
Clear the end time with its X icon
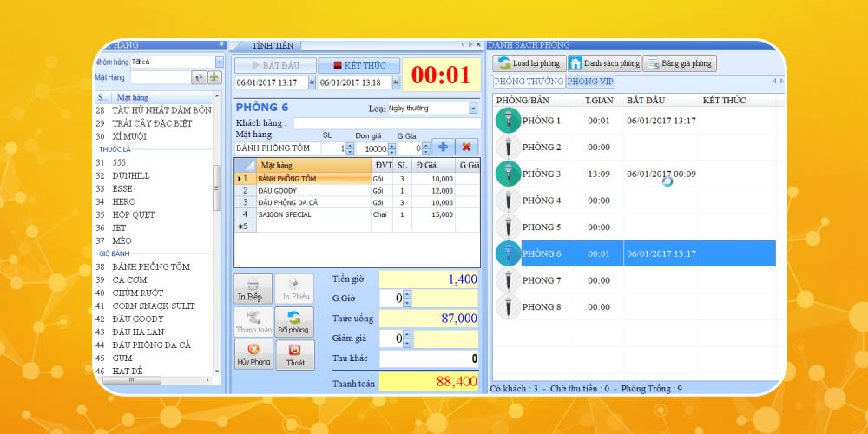396,82
